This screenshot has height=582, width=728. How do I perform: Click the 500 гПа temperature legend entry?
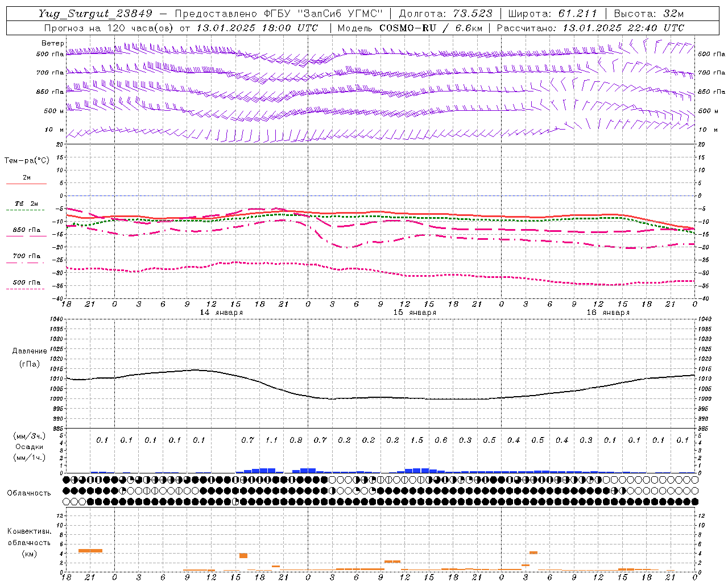click(27, 282)
